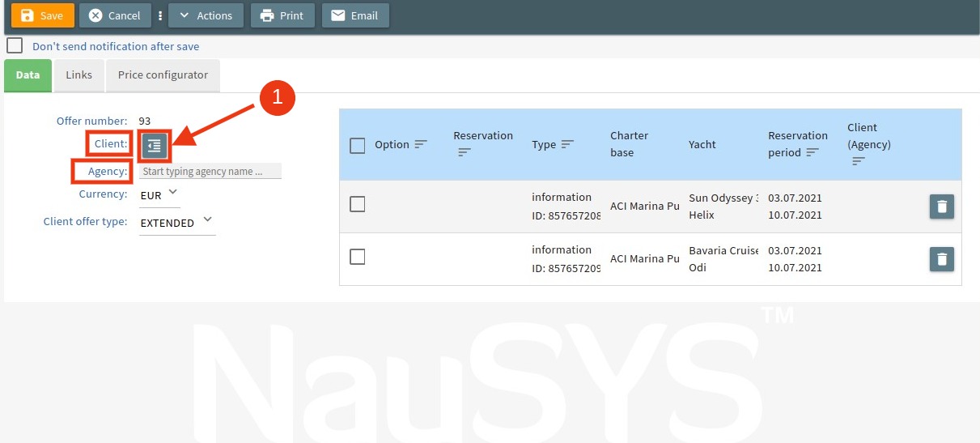Image resolution: width=980 pixels, height=443 pixels.
Task: Click ACI Marina cell in Helix row
Action: [x=644, y=207]
